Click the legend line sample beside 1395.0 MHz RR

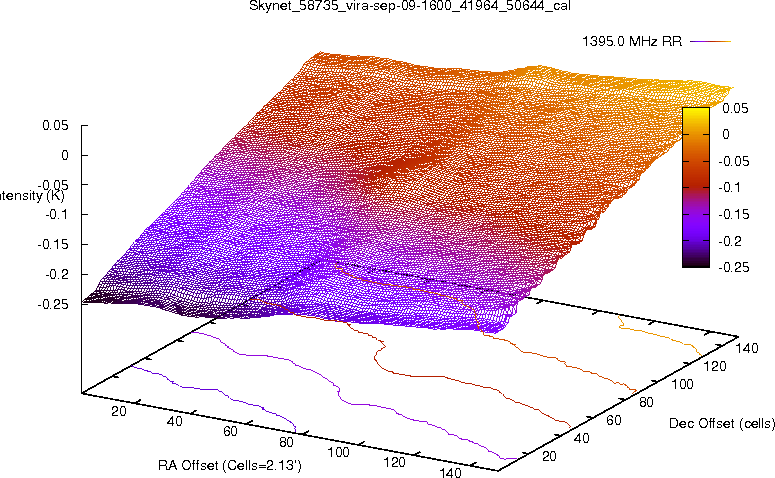point(710,42)
